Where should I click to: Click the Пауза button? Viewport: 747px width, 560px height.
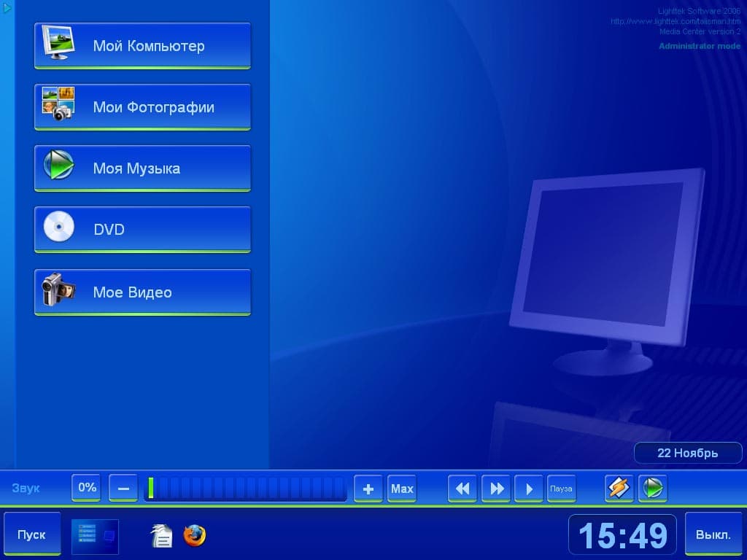pos(562,489)
